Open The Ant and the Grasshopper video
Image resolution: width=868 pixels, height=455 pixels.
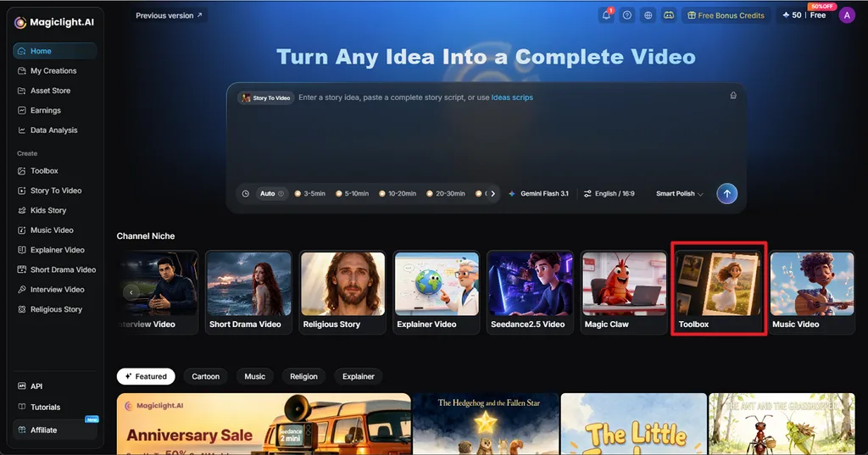coord(782,424)
